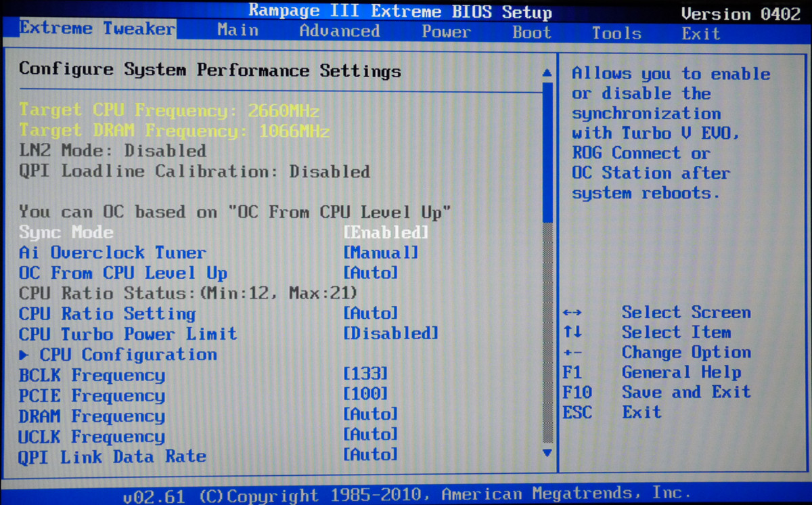Click the ESC Exit hint

tap(612, 412)
